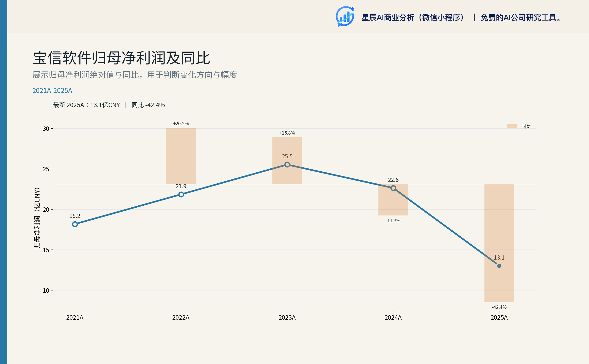Click the y-axis tick label 30
This screenshot has height=364, width=589.
[x=46, y=129]
